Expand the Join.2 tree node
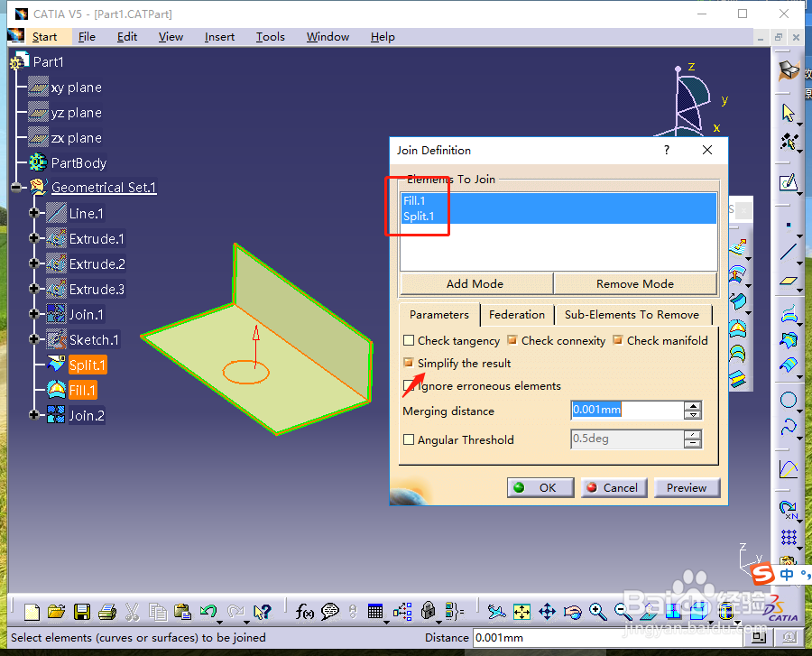The width and height of the screenshot is (812, 656). [34, 415]
